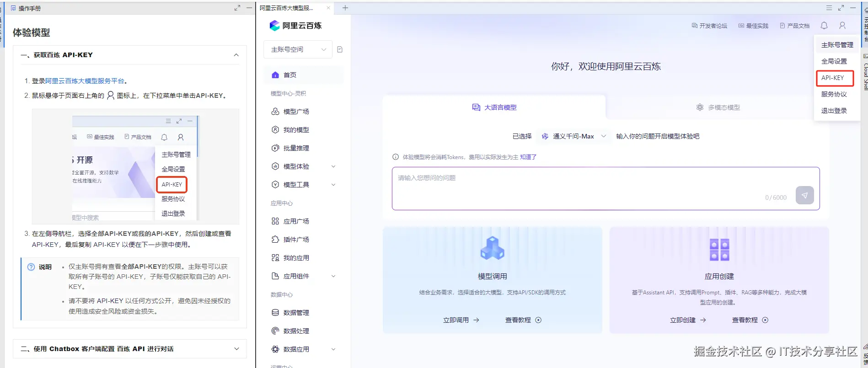Click the 应用中心 section label

[282, 203]
